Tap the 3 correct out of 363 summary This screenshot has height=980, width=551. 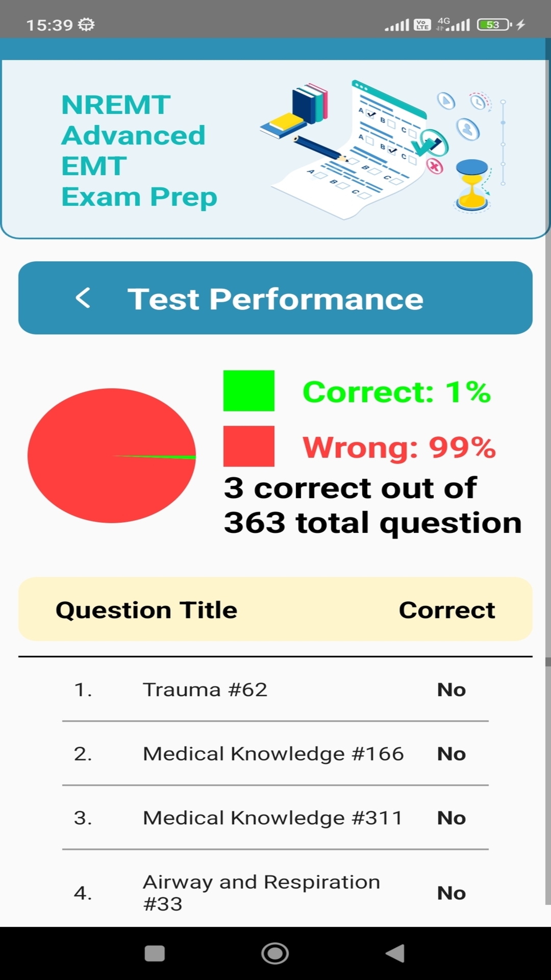click(372, 505)
